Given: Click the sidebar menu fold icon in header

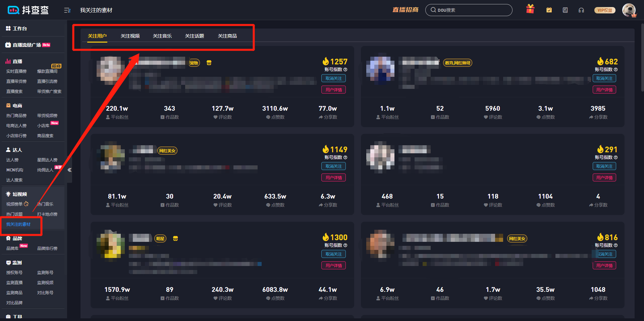Looking at the screenshot, I should [x=67, y=10].
